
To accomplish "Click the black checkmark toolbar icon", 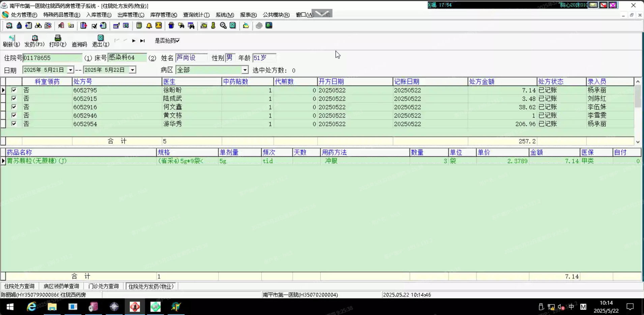I will click(x=94, y=26).
